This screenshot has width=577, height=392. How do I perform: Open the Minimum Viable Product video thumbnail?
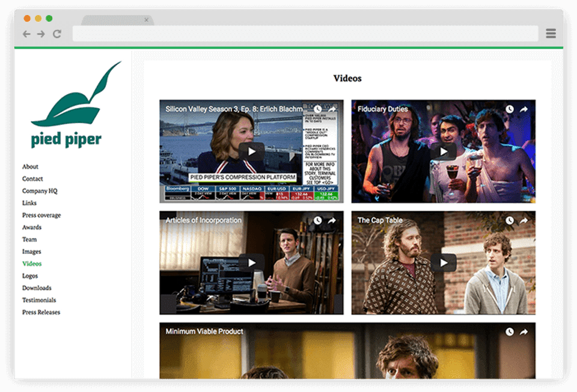pyautogui.click(x=347, y=351)
